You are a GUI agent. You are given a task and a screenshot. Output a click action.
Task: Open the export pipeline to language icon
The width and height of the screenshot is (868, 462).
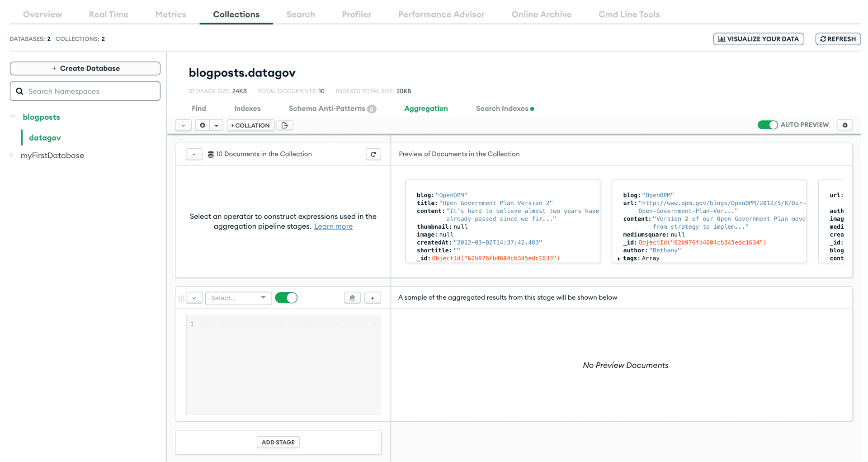pos(285,125)
